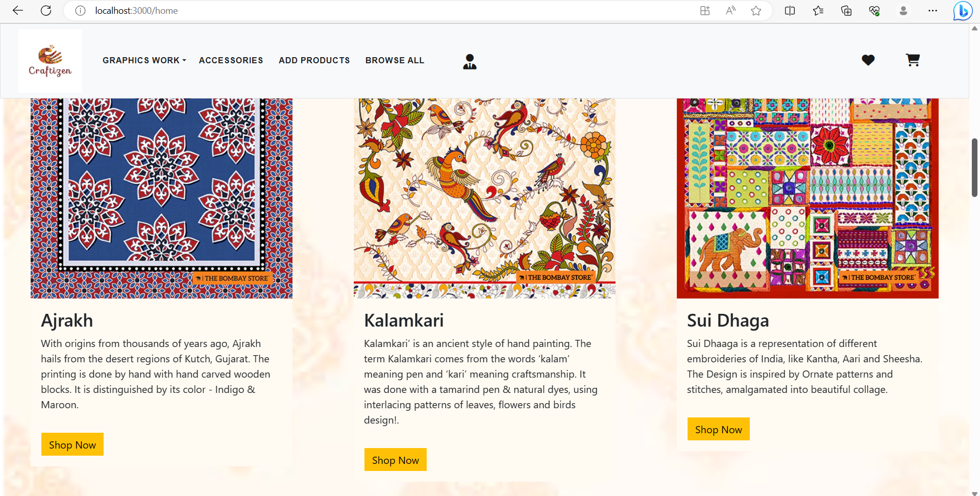Open the Browse All menu item
Image resolution: width=980 pixels, height=496 pixels.
click(x=395, y=60)
